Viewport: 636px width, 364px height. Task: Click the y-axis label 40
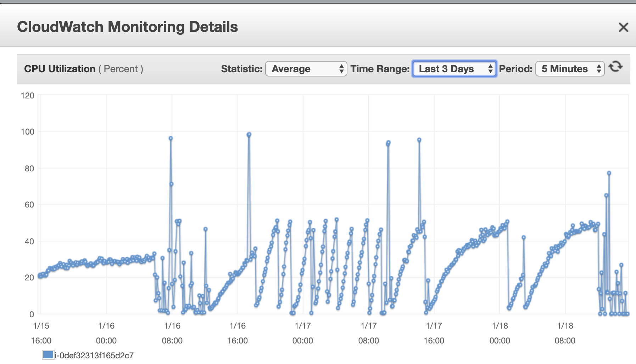point(29,241)
